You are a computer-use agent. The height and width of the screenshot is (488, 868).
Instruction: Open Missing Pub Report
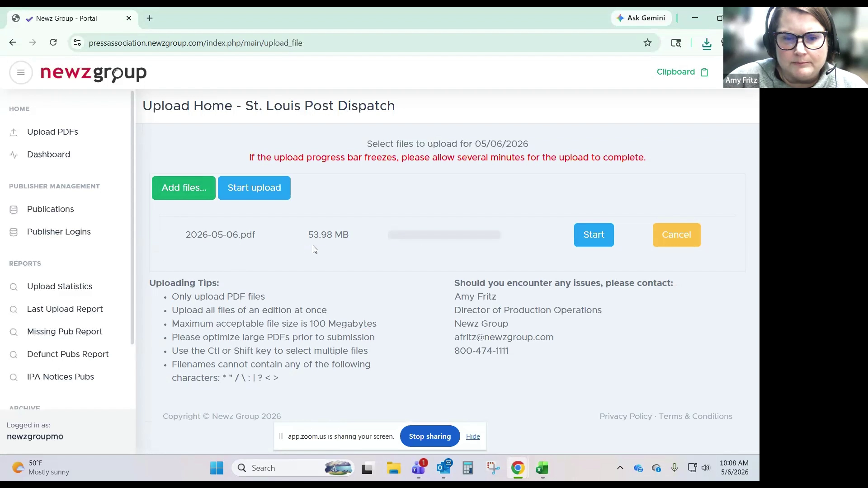click(x=65, y=332)
